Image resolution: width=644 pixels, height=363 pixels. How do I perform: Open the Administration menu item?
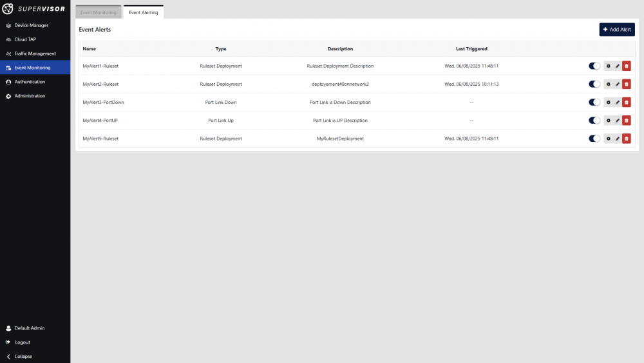point(30,96)
